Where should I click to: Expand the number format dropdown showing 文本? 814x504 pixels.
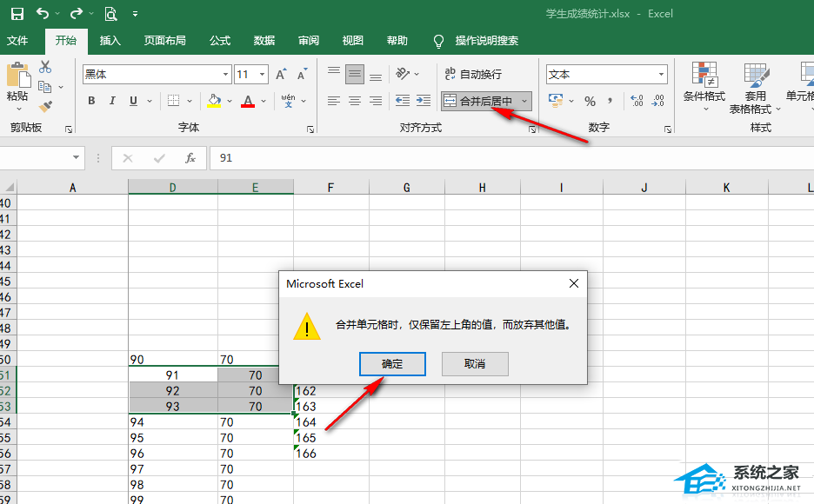661,75
